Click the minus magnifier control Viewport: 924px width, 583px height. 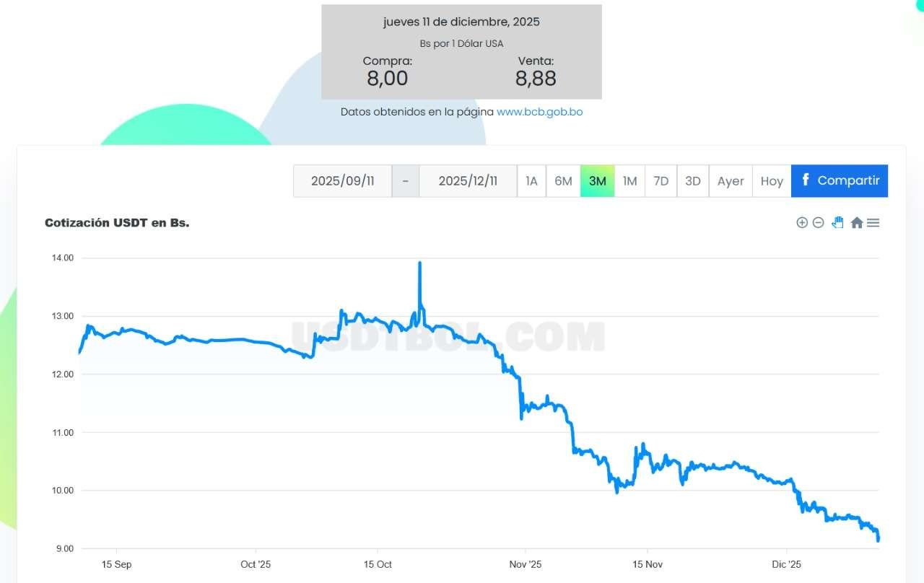tap(818, 222)
